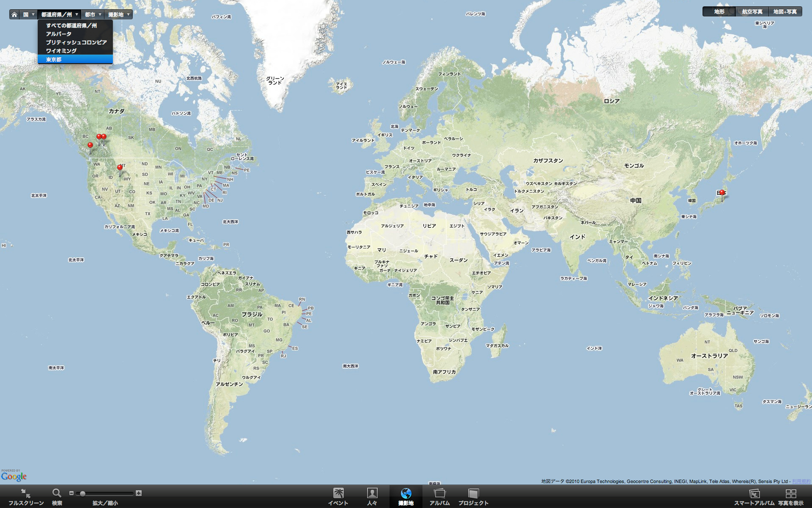Open the 人々 faces view

(x=372, y=494)
